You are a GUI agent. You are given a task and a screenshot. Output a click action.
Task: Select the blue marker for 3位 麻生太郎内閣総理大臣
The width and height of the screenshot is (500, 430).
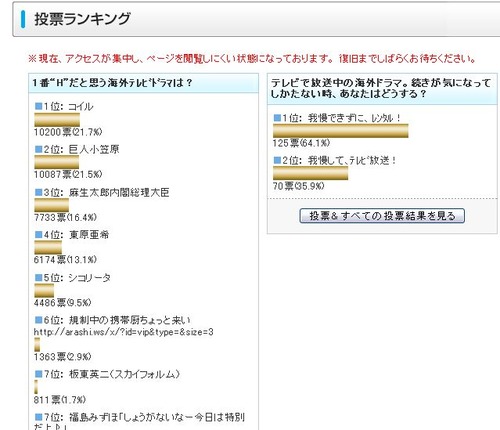[39, 192]
